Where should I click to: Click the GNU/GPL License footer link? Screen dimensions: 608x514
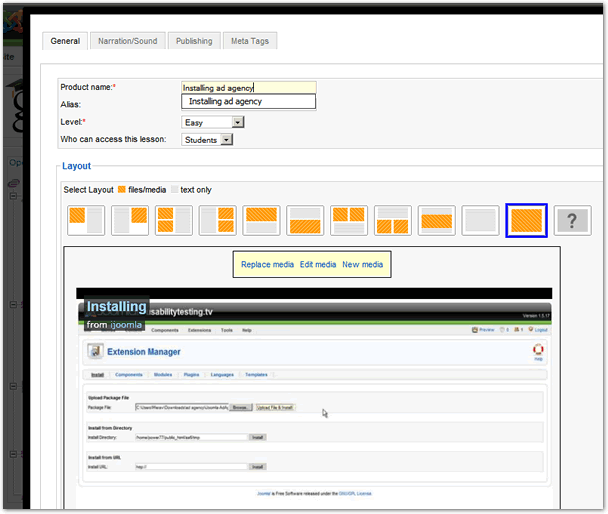pyautogui.click(x=355, y=493)
